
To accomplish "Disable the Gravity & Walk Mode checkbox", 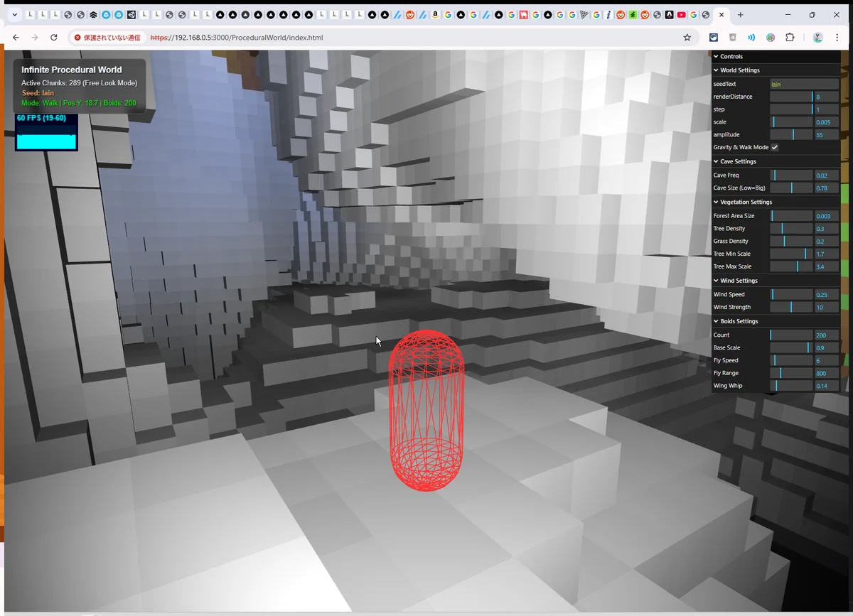I will (x=775, y=147).
